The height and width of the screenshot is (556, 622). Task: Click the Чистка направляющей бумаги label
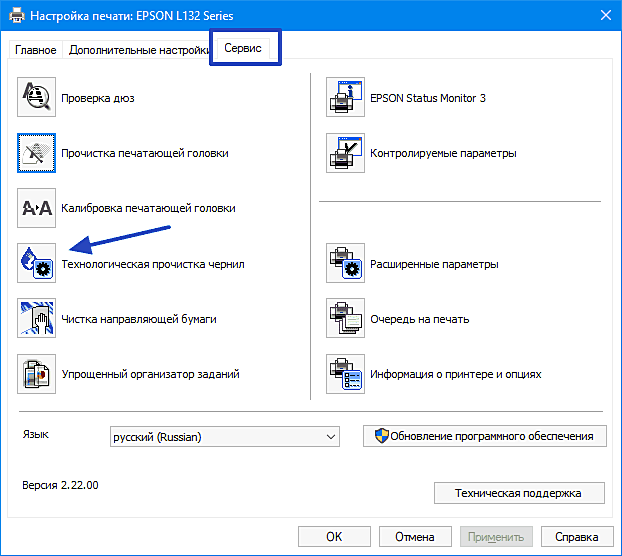pos(139,319)
